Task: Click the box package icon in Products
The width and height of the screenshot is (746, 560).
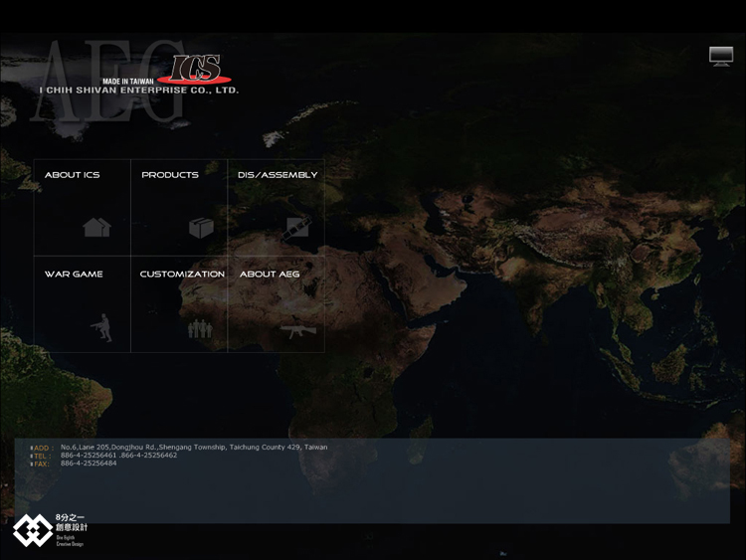Action: point(201,228)
